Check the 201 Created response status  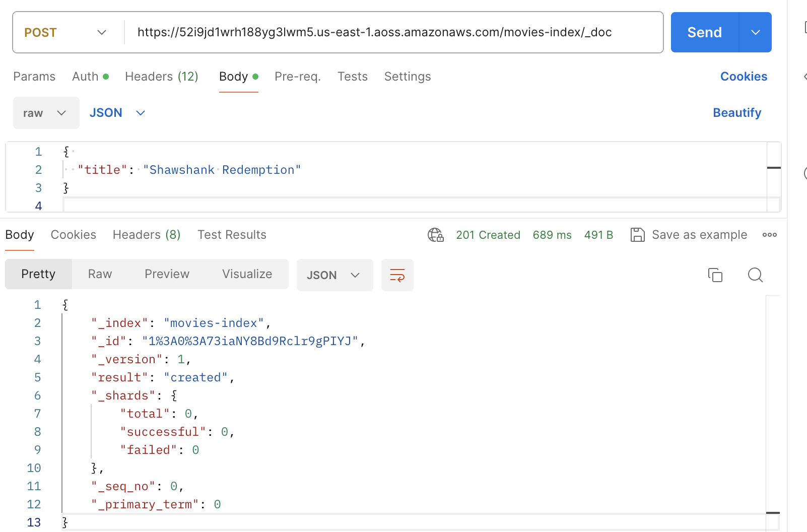488,235
